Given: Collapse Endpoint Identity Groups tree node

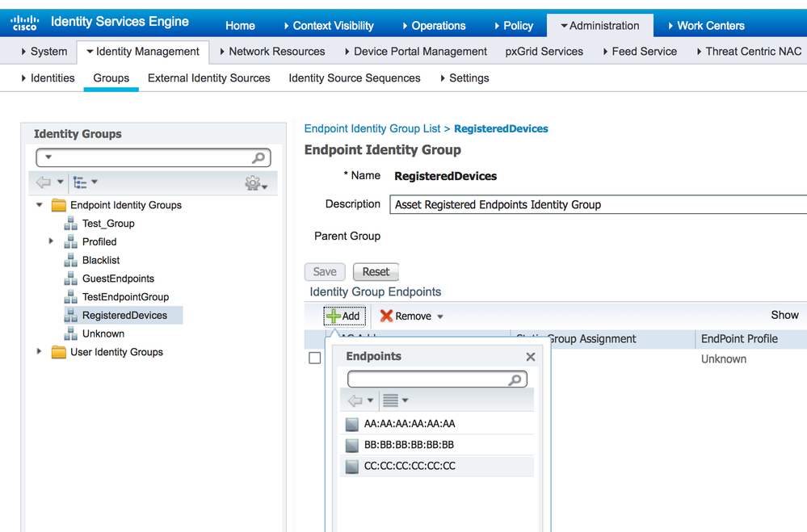Looking at the screenshot, I should coord(40,205).
